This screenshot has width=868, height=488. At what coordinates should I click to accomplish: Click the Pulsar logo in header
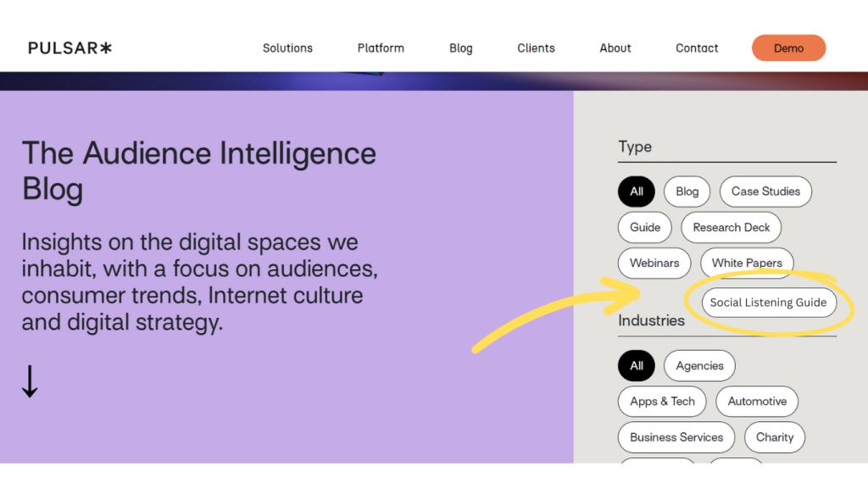click(x=70, y=48)
